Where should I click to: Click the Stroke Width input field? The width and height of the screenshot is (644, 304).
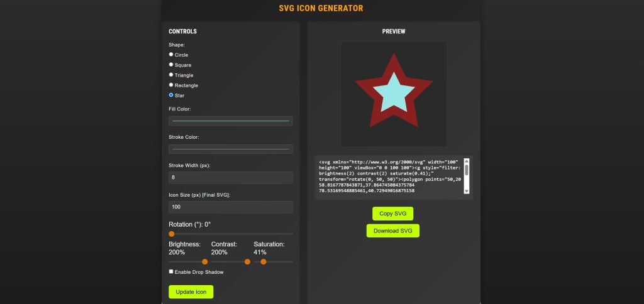(x=230, y=178)
